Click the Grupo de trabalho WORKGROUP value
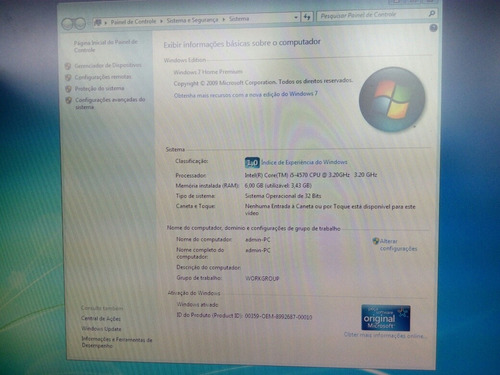Screen dimensions: 500x375 262,278
